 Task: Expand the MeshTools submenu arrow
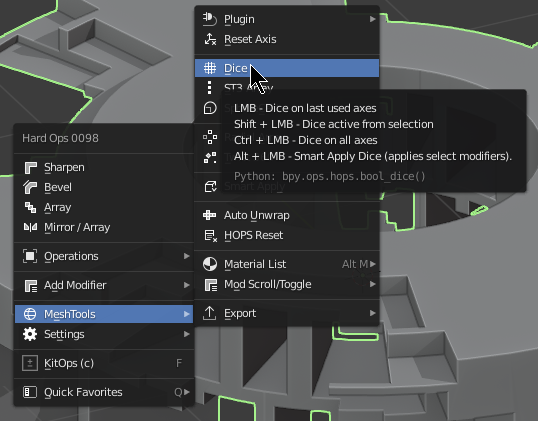pos(186,314)
